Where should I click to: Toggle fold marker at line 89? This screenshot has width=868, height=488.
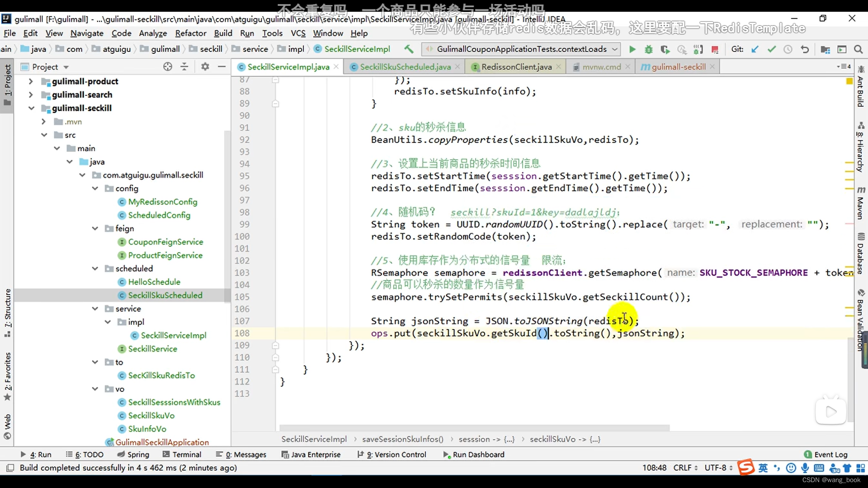point(275,103)
